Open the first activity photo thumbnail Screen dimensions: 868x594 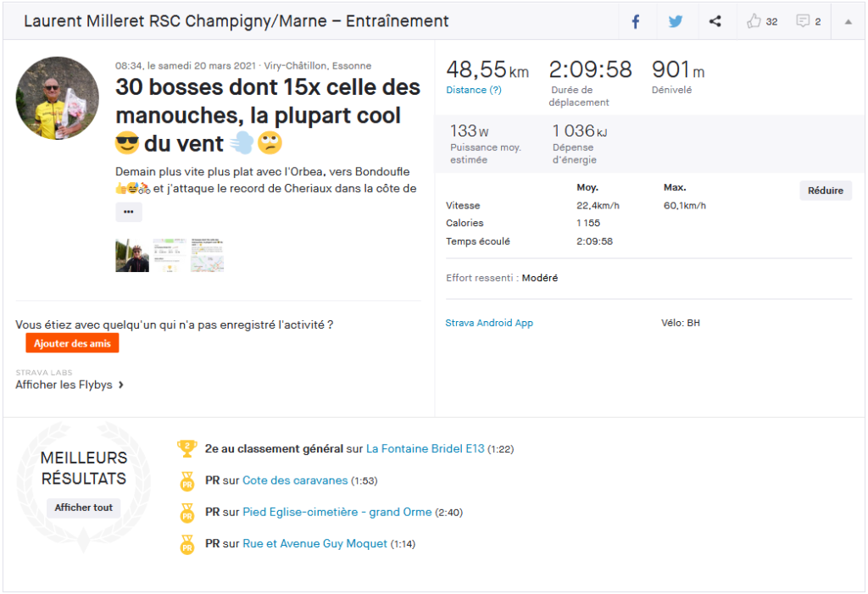coord(132,255)
